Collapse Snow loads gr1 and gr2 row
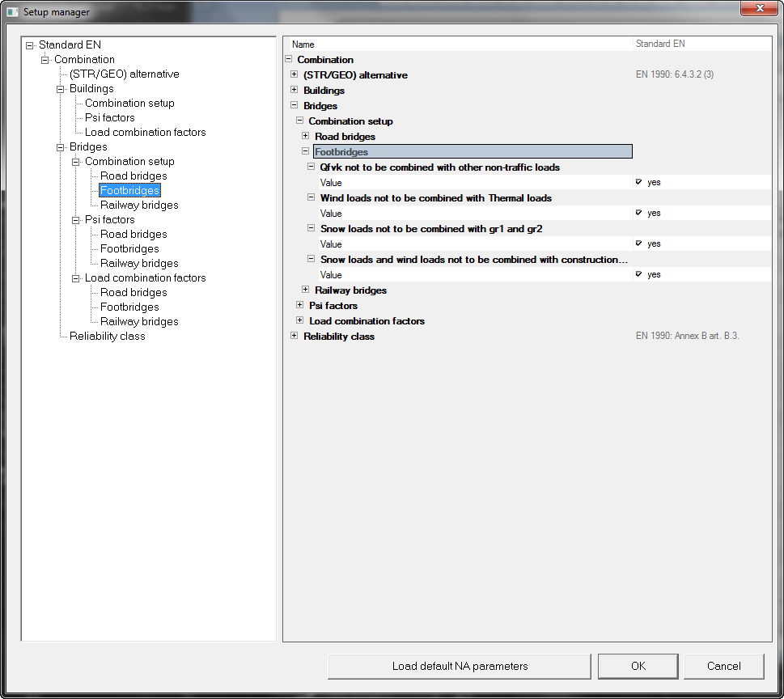The image size is (784, 699). point(311,228)
